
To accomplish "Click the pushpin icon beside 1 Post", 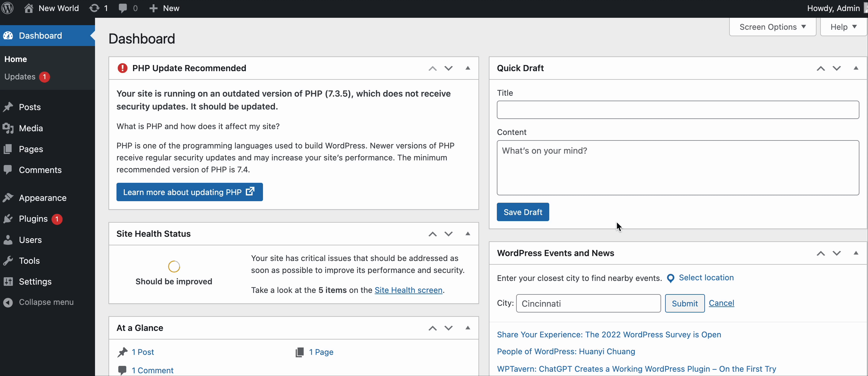I will point(122,352).
